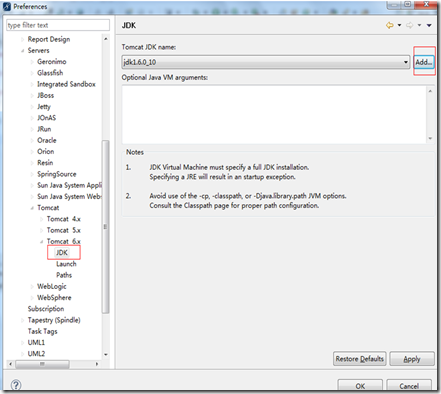Click the OK button

[x=360, y=386]
